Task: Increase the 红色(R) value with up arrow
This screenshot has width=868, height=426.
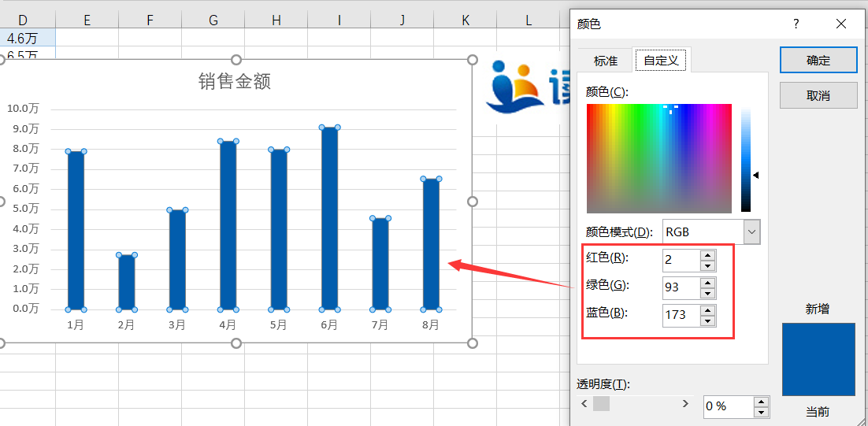Action: (708, 255)
